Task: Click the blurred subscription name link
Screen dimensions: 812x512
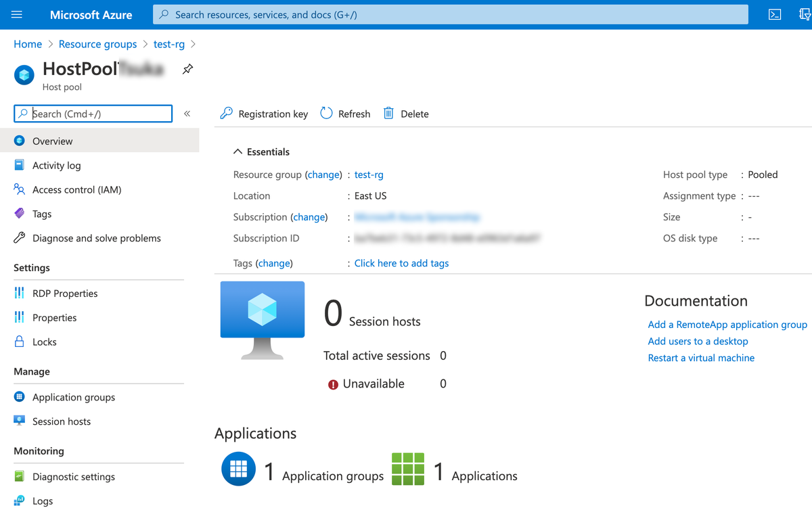Action: [x=417, y=217]
